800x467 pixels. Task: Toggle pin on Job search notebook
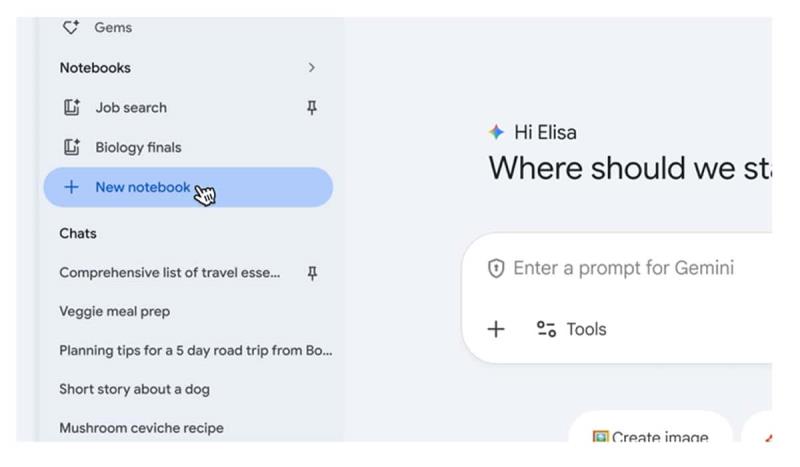coord(312,108)
